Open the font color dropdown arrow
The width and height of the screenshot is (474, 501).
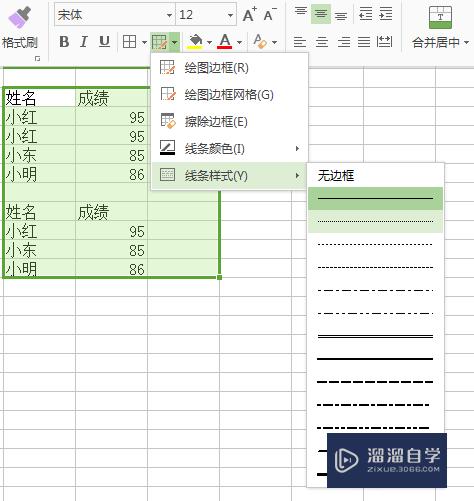[x=239, y=43]
